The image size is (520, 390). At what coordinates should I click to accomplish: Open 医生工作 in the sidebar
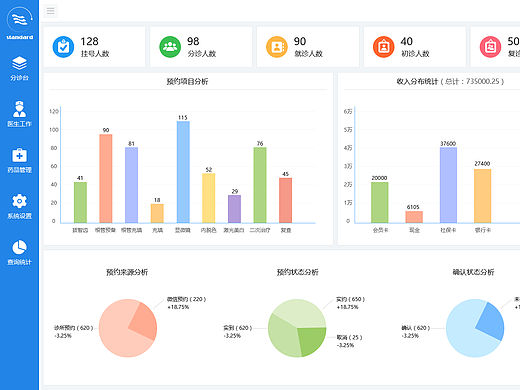click(19, 114)
